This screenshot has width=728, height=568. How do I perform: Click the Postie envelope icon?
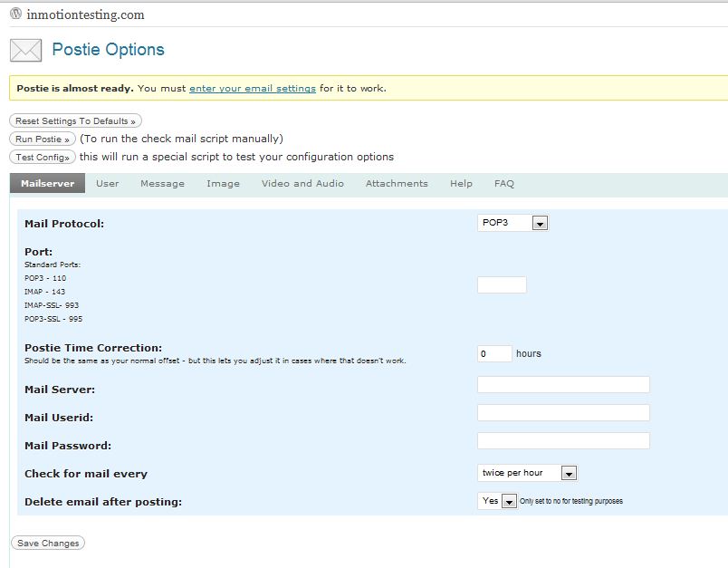point(25,50)
